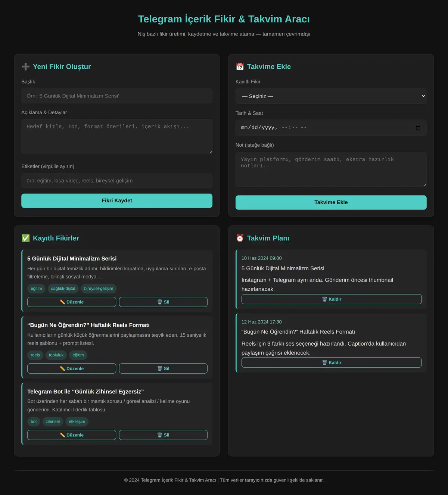Viewport: 448px width, 495px height.
Task: Remove the 12 Haz 2024 17:30 schedule entry
Action: tap(332, 362)
